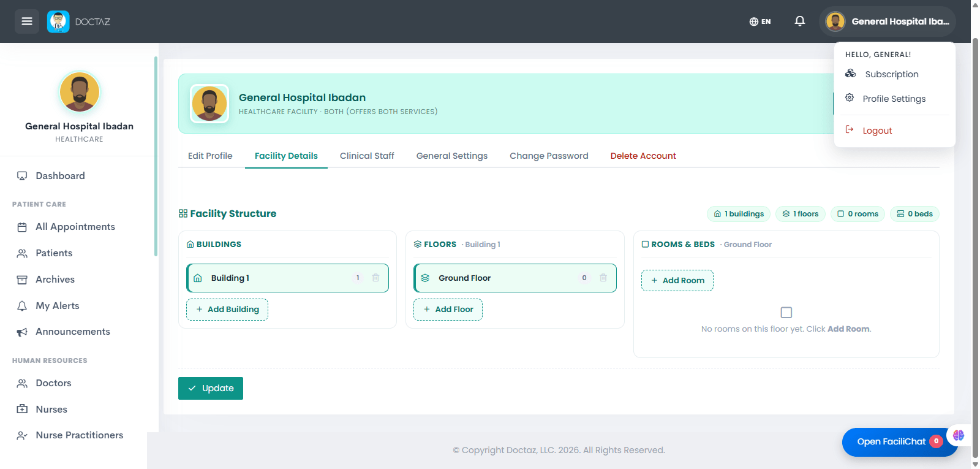Click the Doctors people icon
The width and height of the screenshot is (980, 469).
coord(22,384)
